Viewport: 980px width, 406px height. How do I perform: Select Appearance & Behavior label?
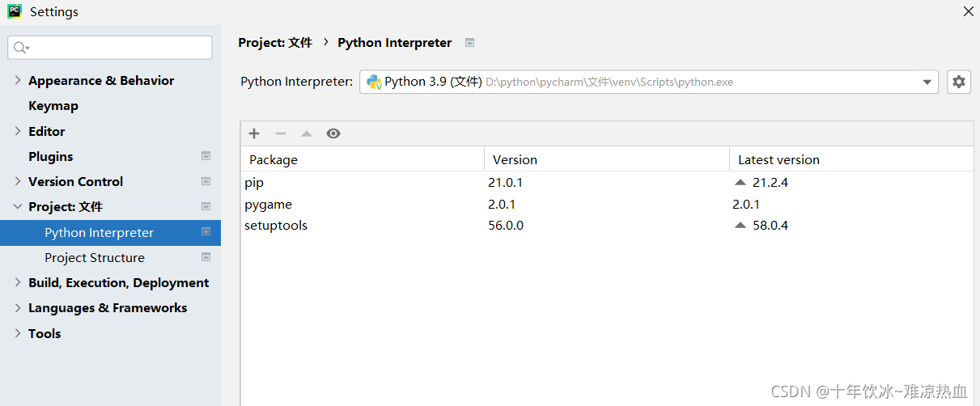click(101, 80)
